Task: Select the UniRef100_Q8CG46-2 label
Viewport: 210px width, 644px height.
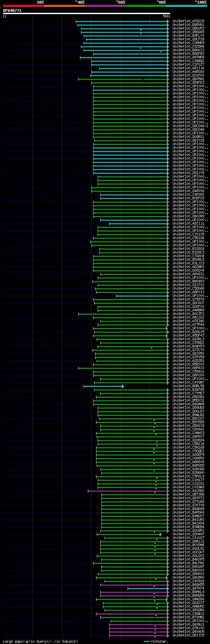Action: click(190, 126)
